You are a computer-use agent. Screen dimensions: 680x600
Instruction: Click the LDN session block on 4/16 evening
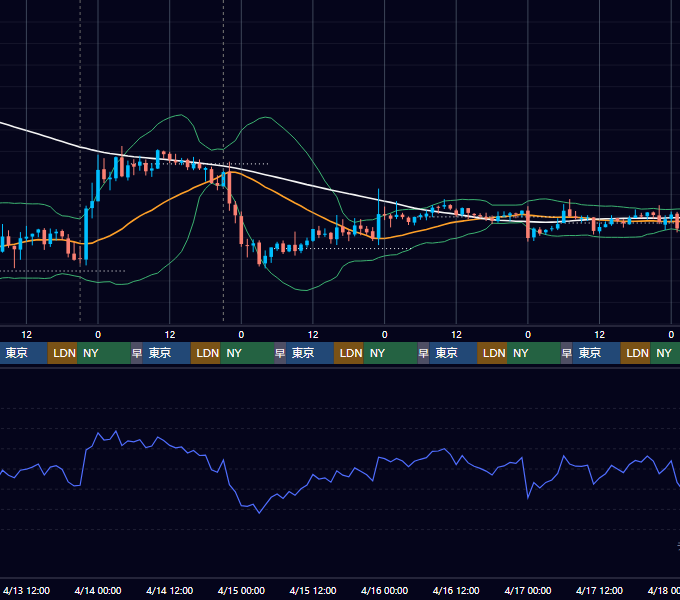tap(492, 353)
